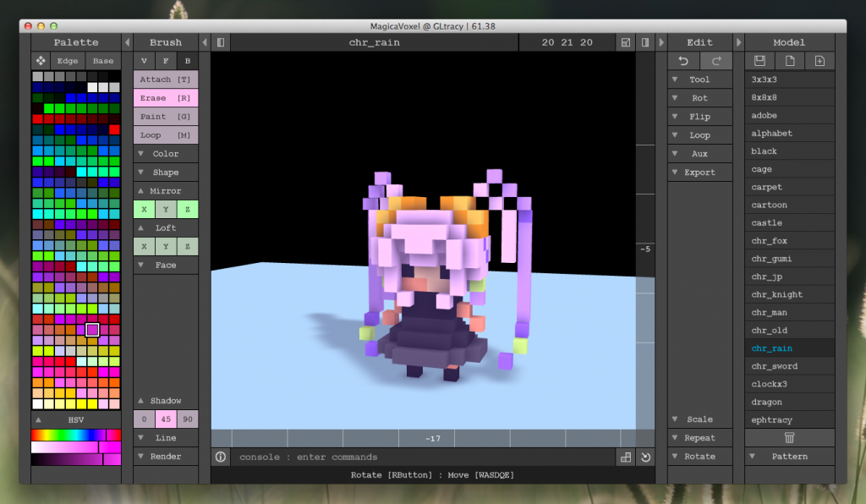Click the console info icon
This screenshot has width=866, height=504.
[x=220, y=457]
